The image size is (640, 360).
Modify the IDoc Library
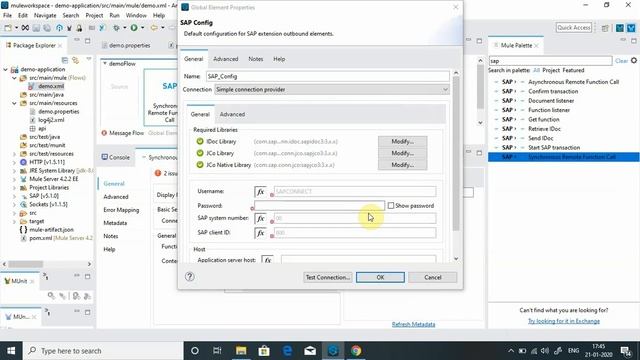click(x=402, y=141)
